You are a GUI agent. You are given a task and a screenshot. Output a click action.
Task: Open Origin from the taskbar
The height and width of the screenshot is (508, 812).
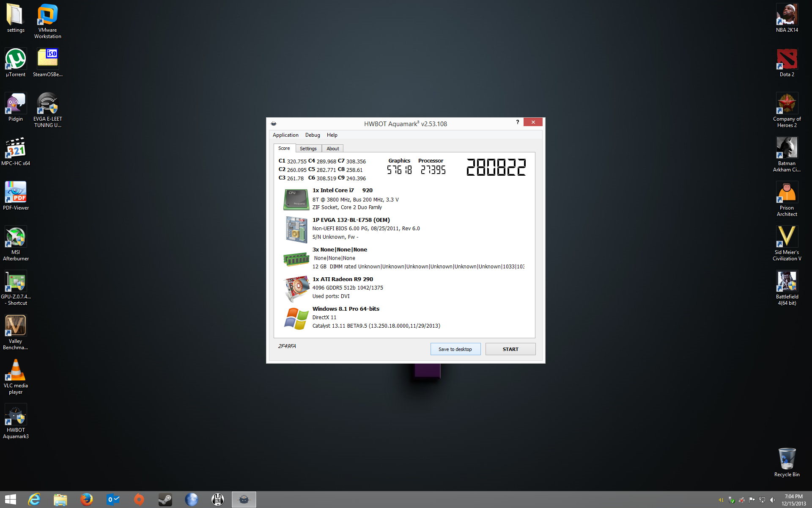[x=139, y=500]
